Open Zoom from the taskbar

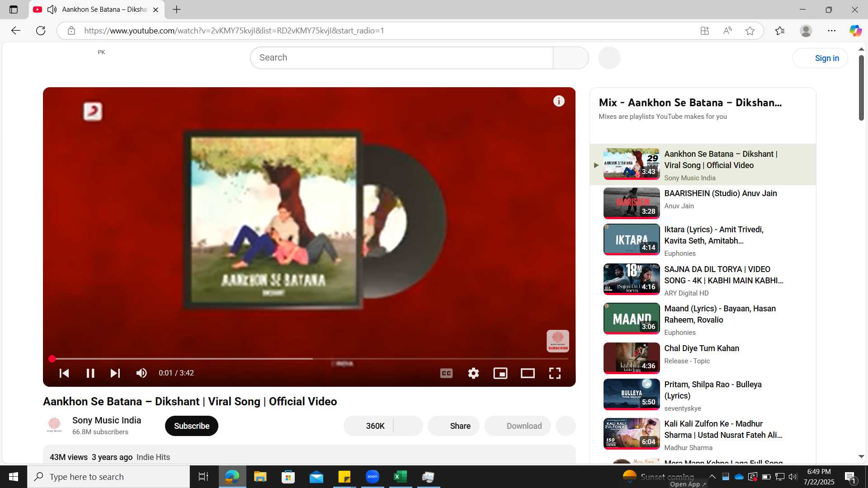tap(373, 477)
